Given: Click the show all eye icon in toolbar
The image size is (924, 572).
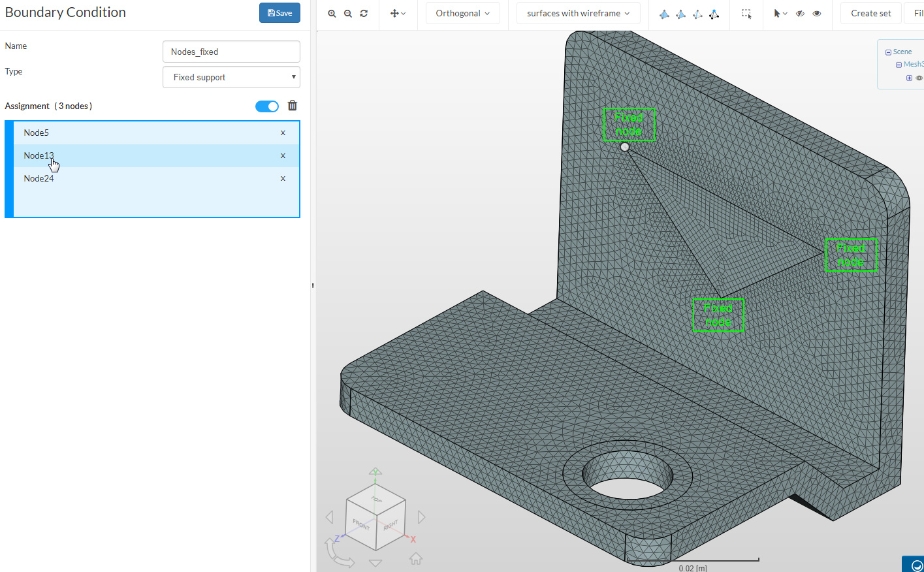Looking at the screenshot, I should pos(816,13).
